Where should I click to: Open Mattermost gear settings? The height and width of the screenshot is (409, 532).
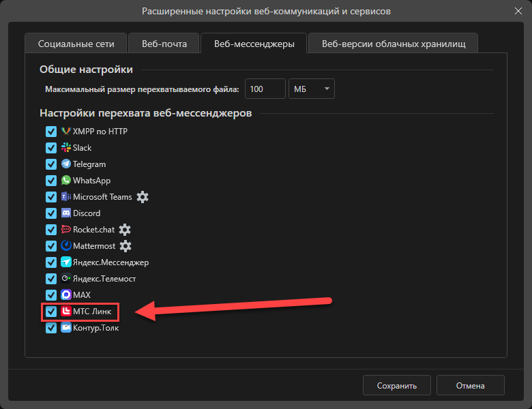(125, 246)
